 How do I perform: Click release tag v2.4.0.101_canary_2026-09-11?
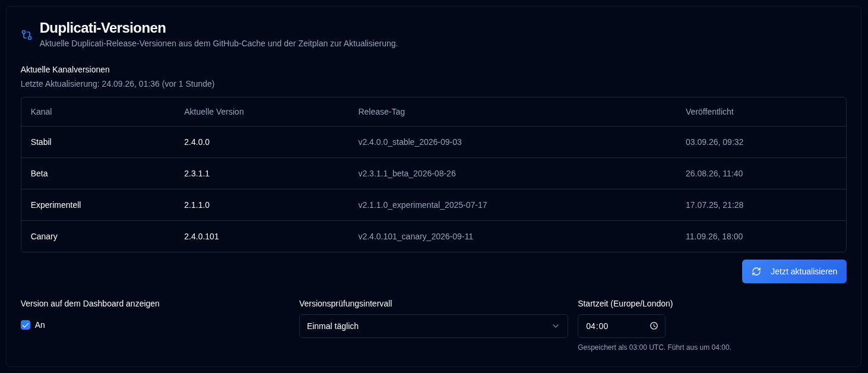click(416, 236)
